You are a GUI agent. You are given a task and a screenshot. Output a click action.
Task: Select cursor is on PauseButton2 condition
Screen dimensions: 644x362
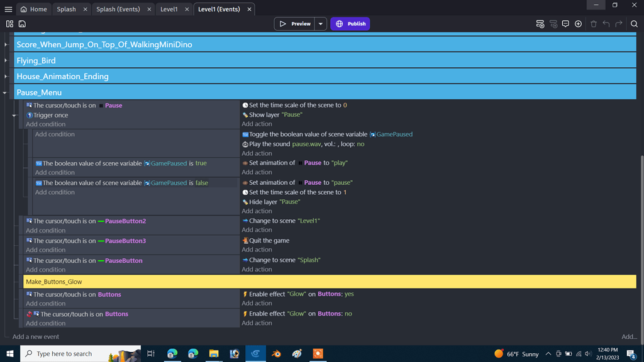(x=86, y=221)
